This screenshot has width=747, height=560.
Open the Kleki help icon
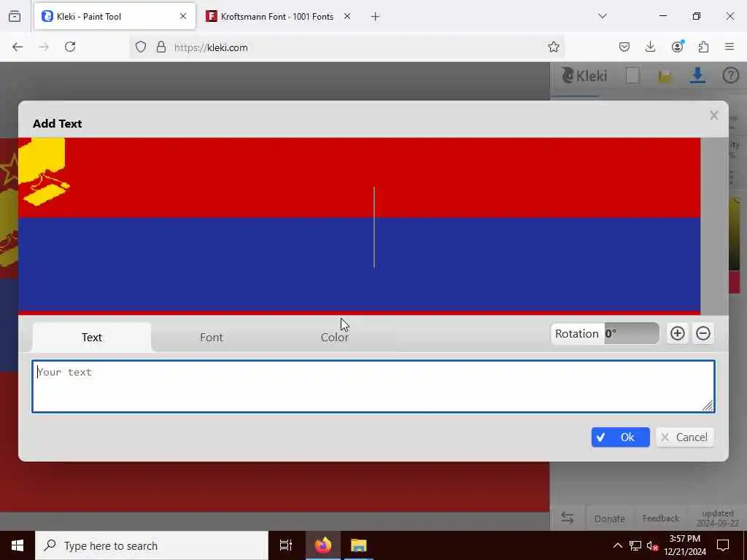[x=730, y=76]
